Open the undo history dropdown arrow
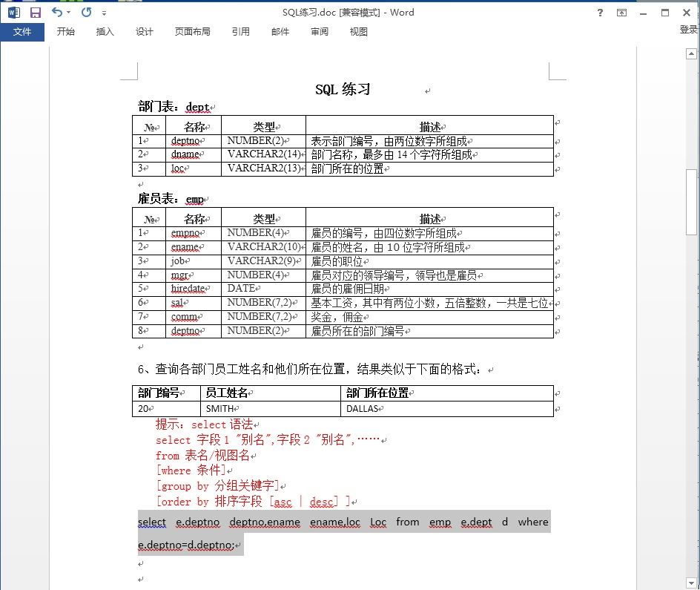 pos(69,13)
